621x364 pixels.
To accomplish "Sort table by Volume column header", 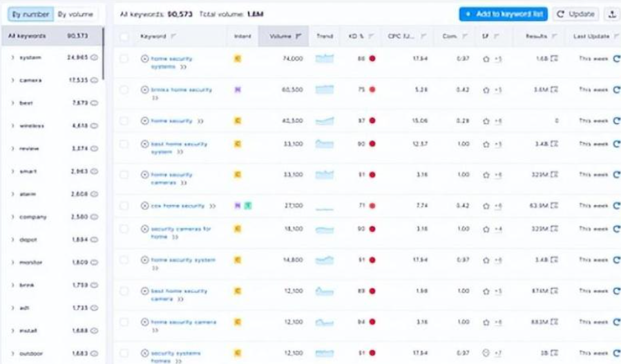I will 284,36.
